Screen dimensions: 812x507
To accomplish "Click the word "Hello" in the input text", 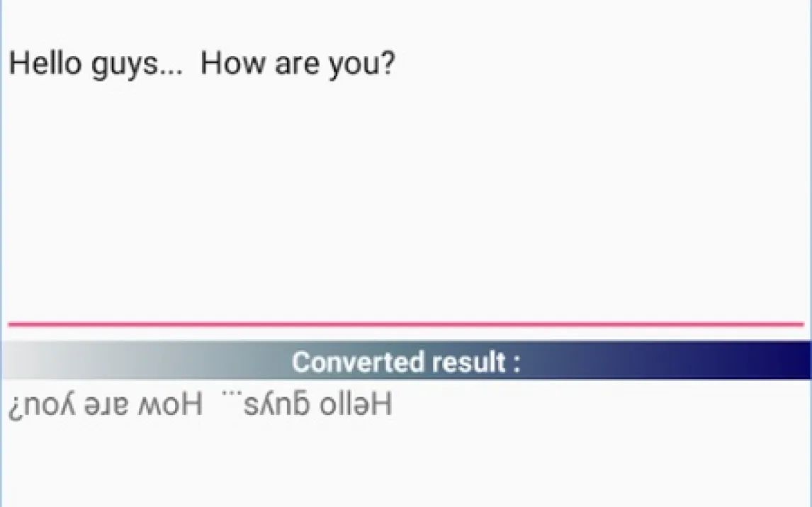I will (45, 64).
